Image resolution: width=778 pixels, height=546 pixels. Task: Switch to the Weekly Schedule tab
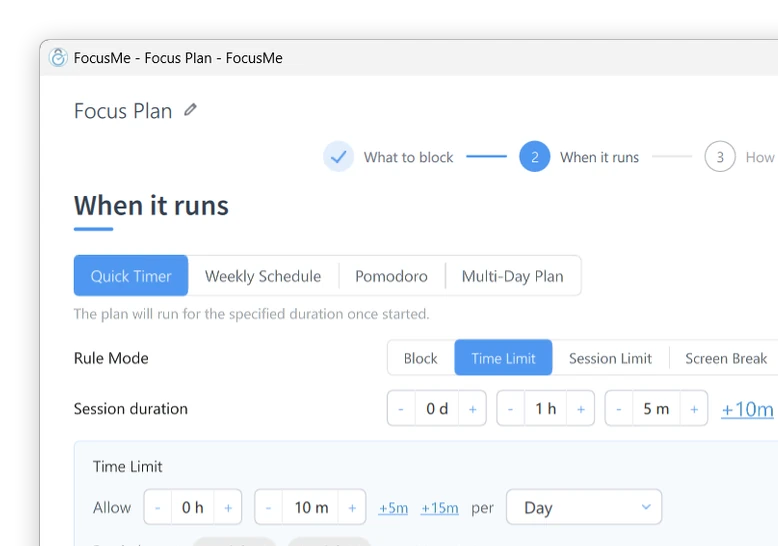point(263,276)
